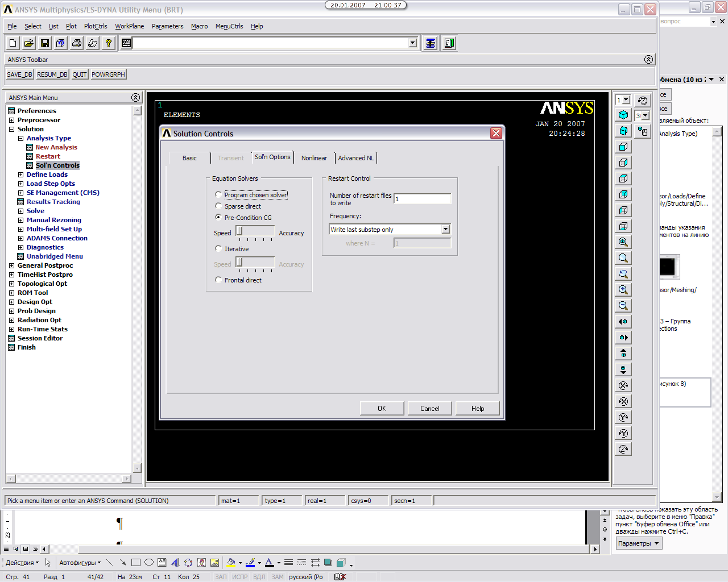Toggle Dynamic Model Mode mouse icon

coord(643,131)
